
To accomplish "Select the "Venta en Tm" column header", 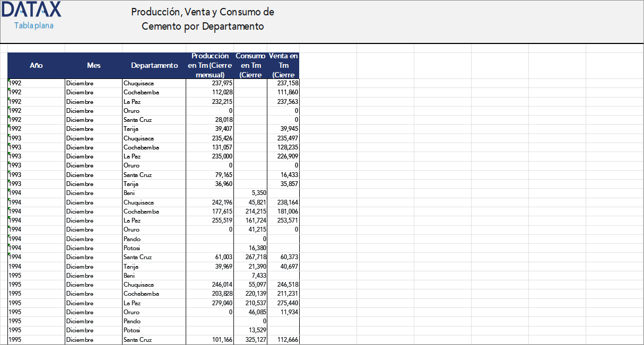I will click(284, 65).
